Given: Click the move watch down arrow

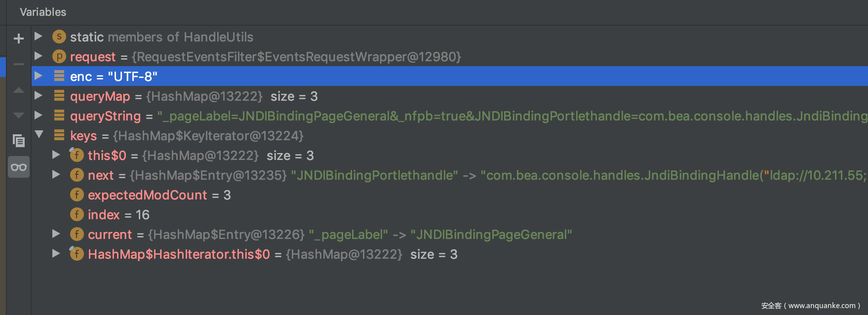Looking at the screenshot, I should pyautogui.click(x=19, y=116).
